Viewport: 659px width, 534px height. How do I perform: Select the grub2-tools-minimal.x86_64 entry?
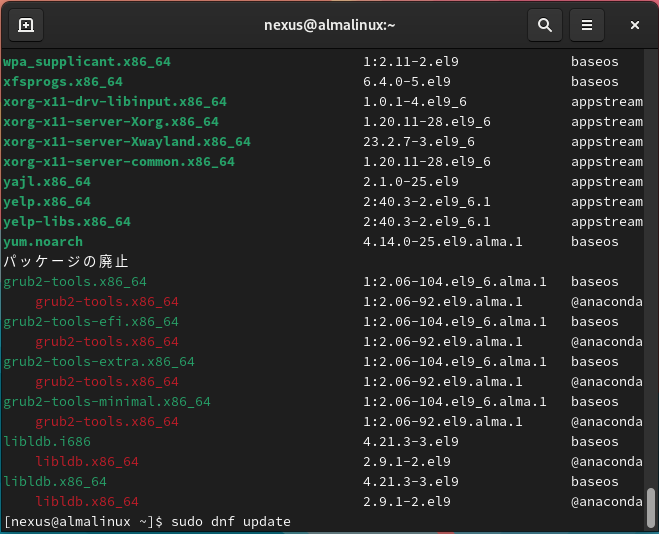tap(107, 402)
